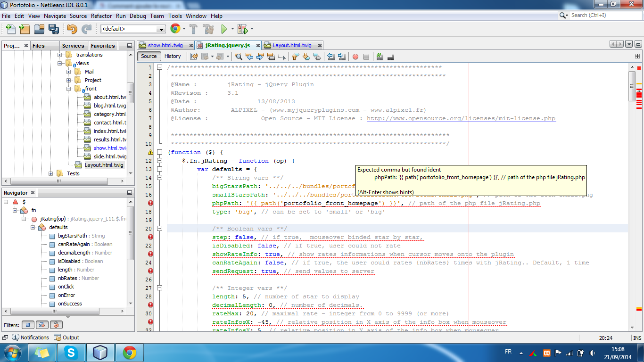Click the Build Project hammer icon
The image size is (644, 362).
click(x=193, y=29)
